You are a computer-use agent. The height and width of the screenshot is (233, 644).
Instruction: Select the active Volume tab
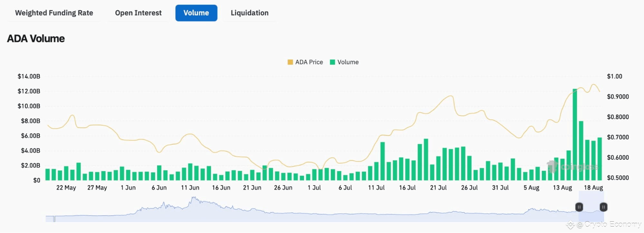click(196, 13)
